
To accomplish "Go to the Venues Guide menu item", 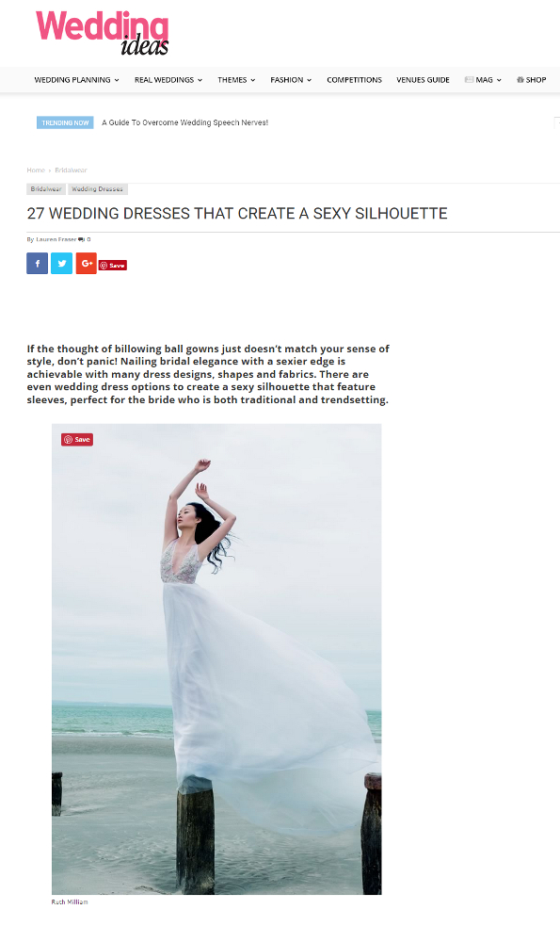I will point(423,80).
